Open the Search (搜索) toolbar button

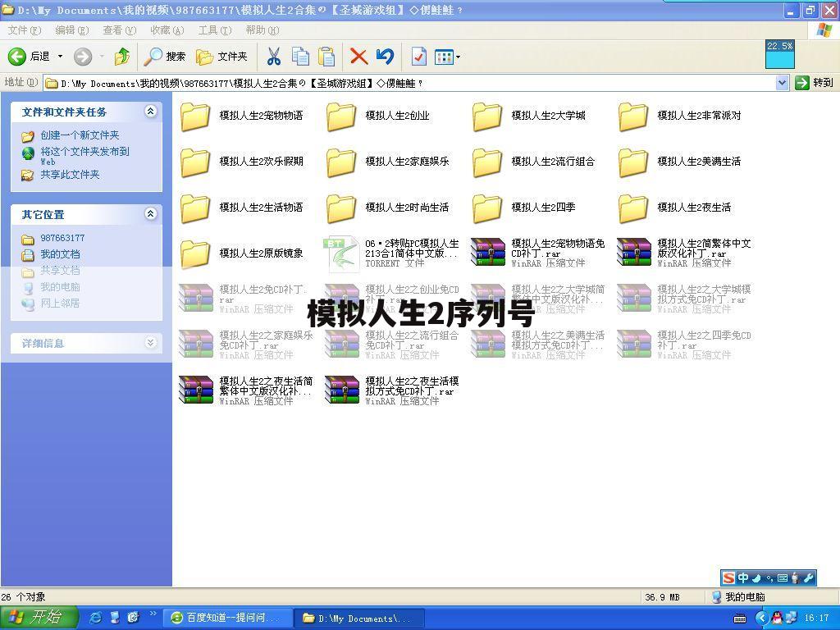(165, 57)
